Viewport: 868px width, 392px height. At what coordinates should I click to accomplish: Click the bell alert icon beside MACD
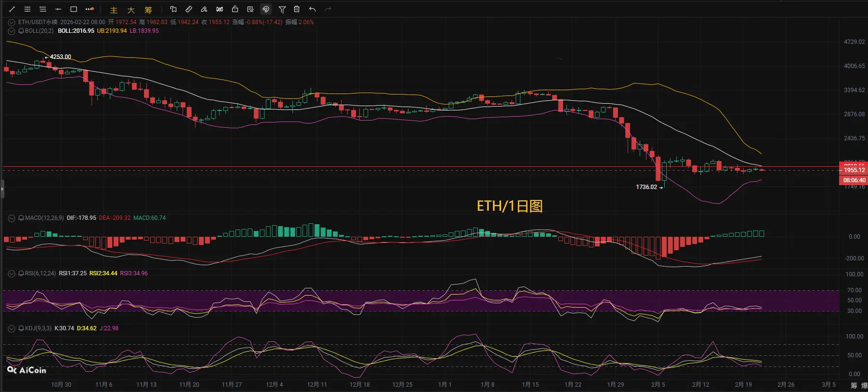[x=21, y=218]
